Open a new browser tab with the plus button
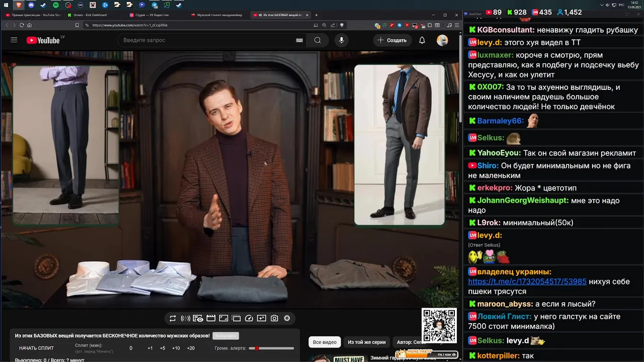 316,15
